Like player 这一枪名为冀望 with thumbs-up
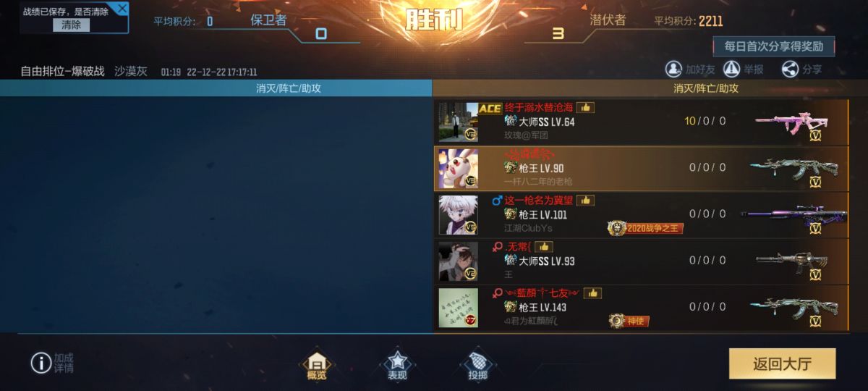 585,200
